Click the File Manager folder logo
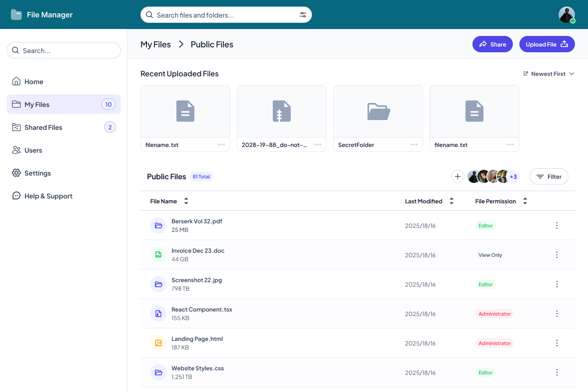The image size is (588, 392). point(16,14)
